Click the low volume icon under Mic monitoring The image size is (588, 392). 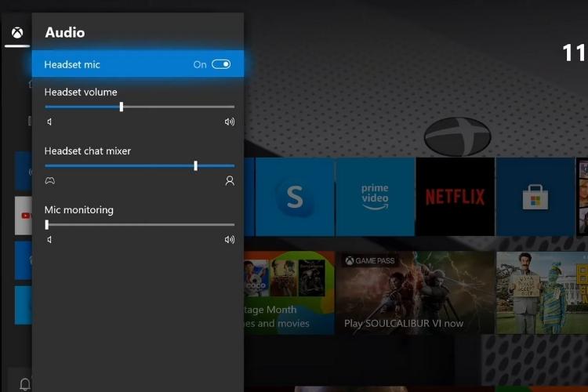click(49, 240)
